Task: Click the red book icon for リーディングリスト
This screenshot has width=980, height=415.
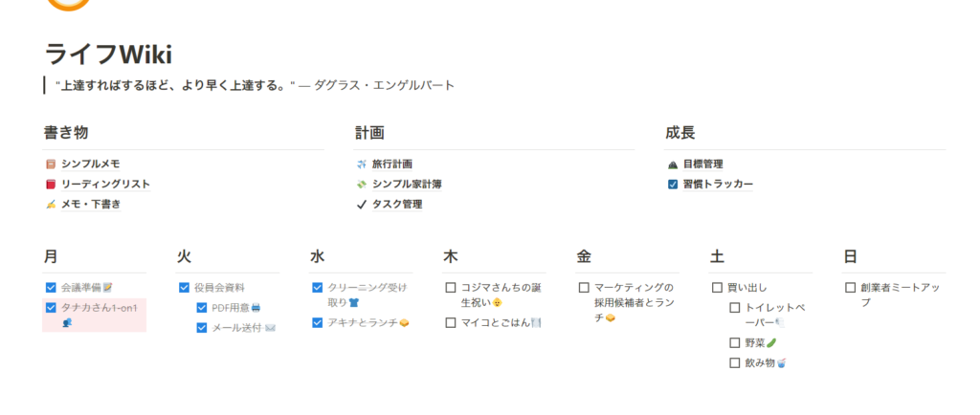Action: pyautogui.click(x=51, y=185)
